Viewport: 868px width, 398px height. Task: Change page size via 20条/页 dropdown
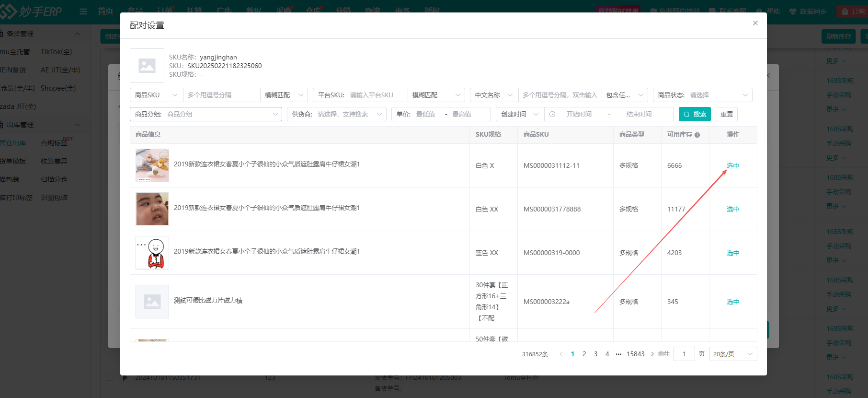[x=732, y=354]
